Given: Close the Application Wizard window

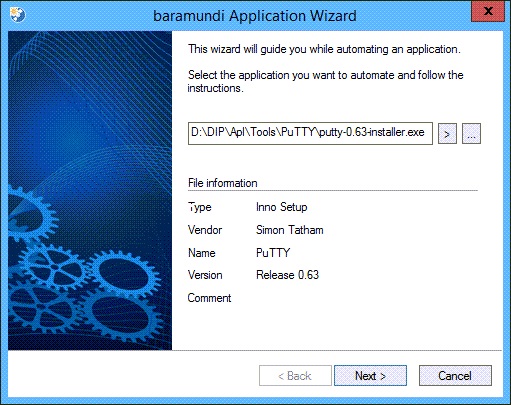Looking at the screenshot, I should click(x=488, y=11).
